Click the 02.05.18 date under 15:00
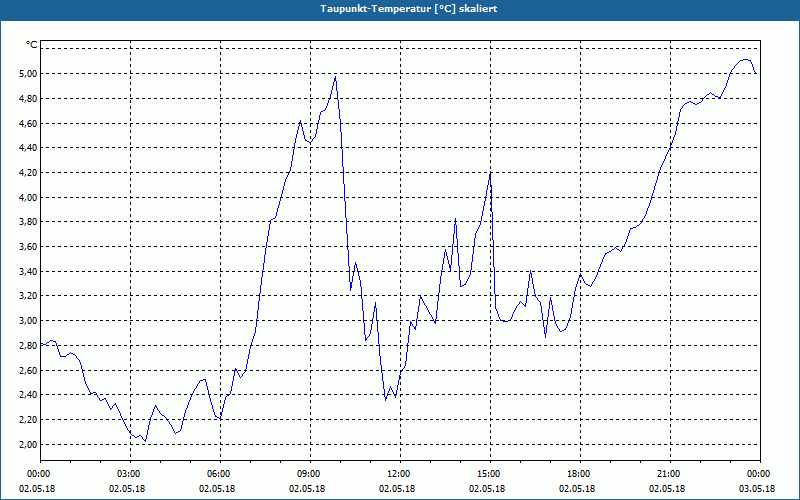 coord(487,489)
